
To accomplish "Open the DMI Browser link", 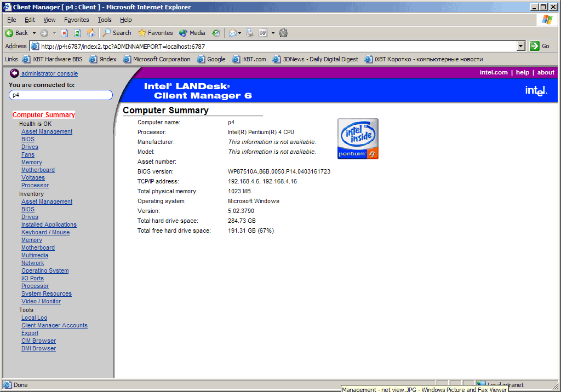I will 38,348.
